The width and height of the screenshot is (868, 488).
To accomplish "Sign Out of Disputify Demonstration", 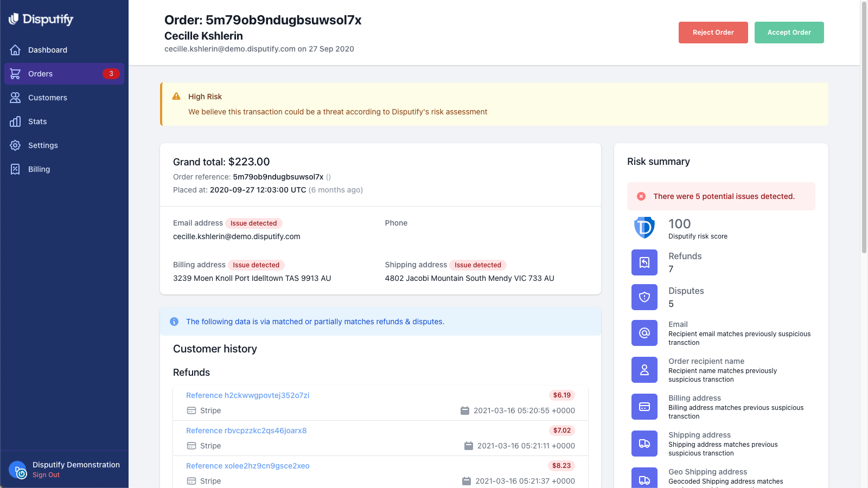I will tap(45, 474).
